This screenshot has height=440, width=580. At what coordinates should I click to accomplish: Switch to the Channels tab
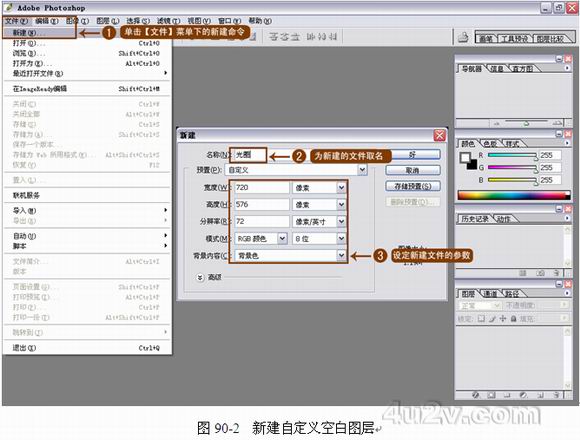[490, 294]
